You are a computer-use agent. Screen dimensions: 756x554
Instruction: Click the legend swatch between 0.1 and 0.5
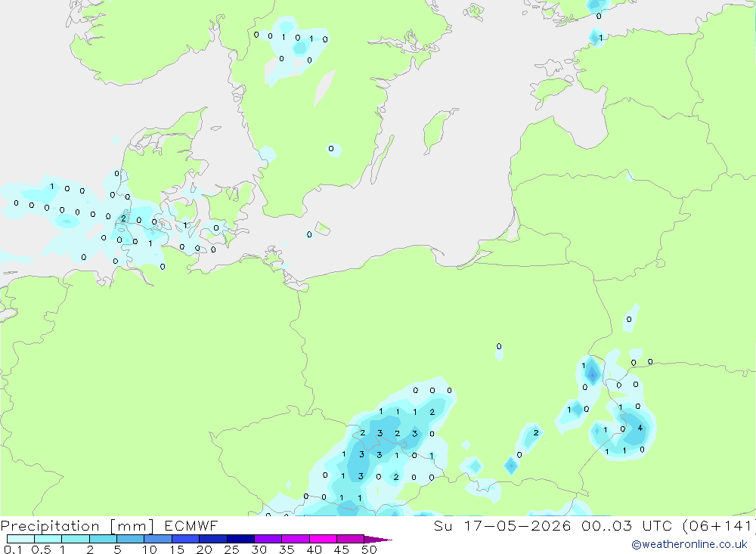(20, 539)
